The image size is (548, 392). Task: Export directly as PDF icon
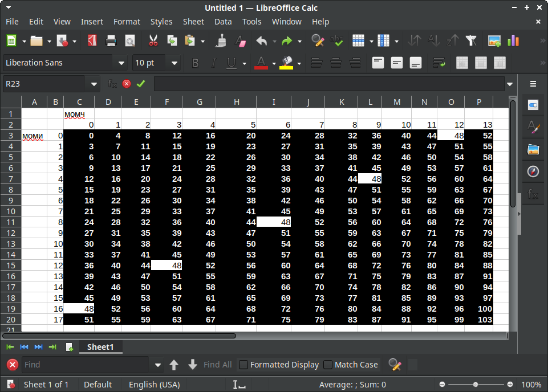tap(92, 41)
